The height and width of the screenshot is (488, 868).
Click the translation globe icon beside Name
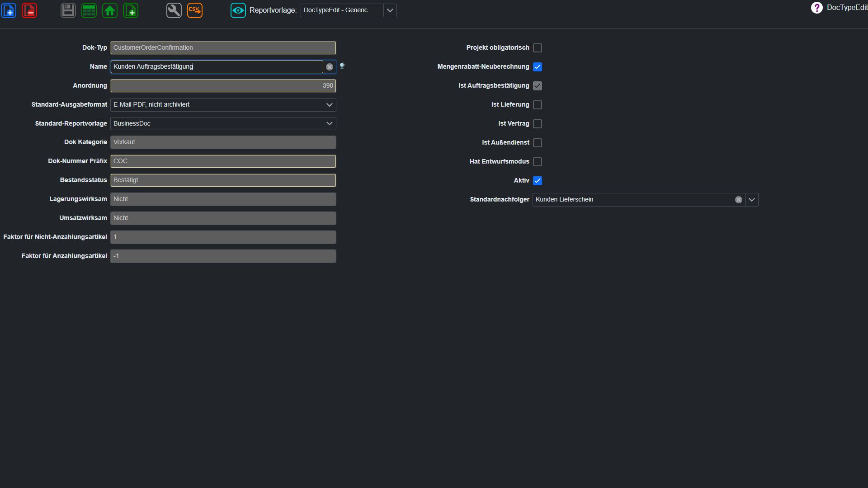(342, 66)
